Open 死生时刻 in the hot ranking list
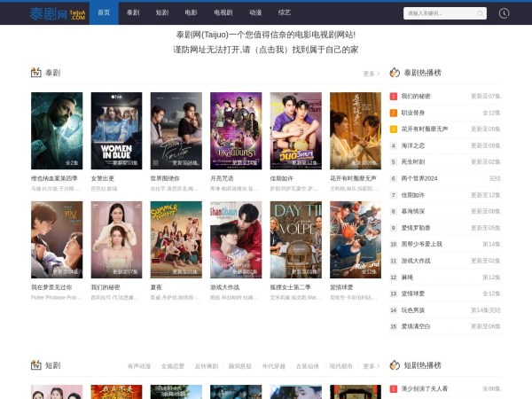The width and height of the screenshot is (532, 399). coord(413,162)
